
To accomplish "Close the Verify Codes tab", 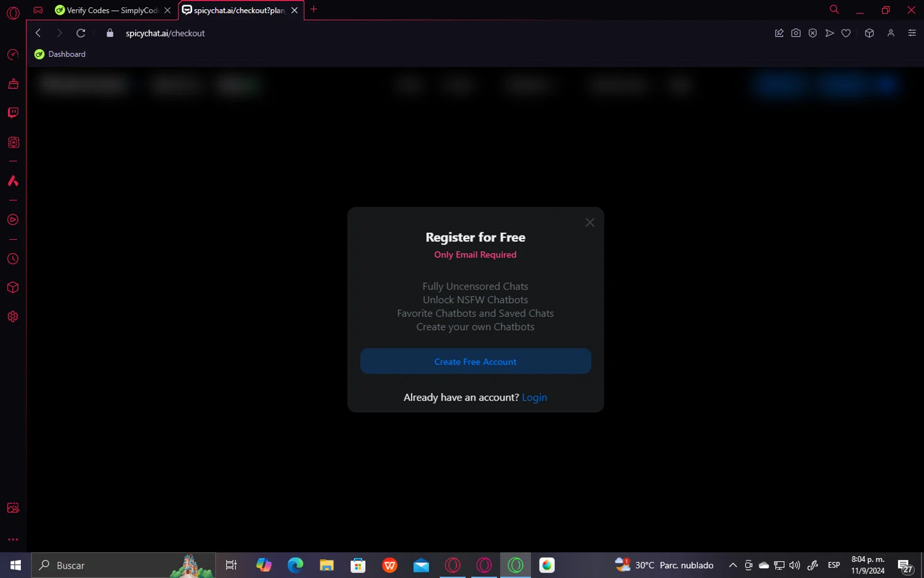I will 168,10.
